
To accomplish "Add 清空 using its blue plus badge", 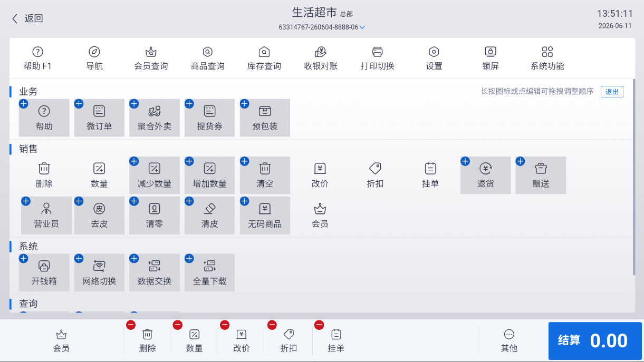I will (244, 161).
